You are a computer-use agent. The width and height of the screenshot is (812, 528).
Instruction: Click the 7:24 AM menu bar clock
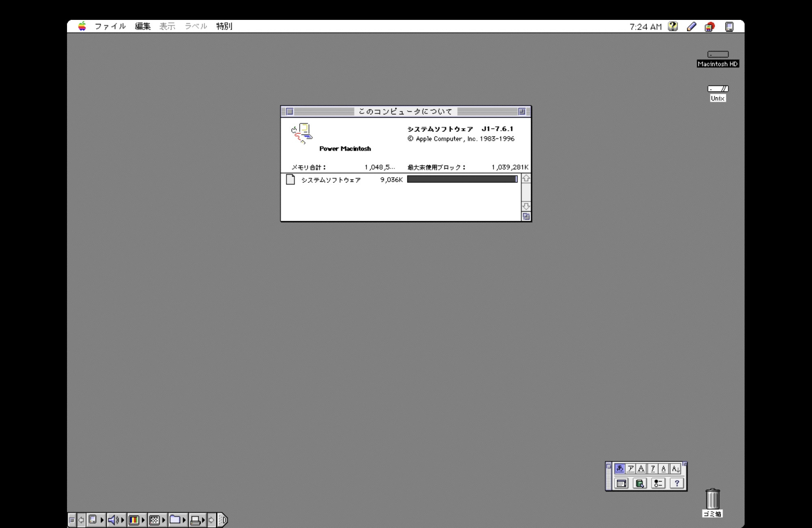(x=646, y=27)
